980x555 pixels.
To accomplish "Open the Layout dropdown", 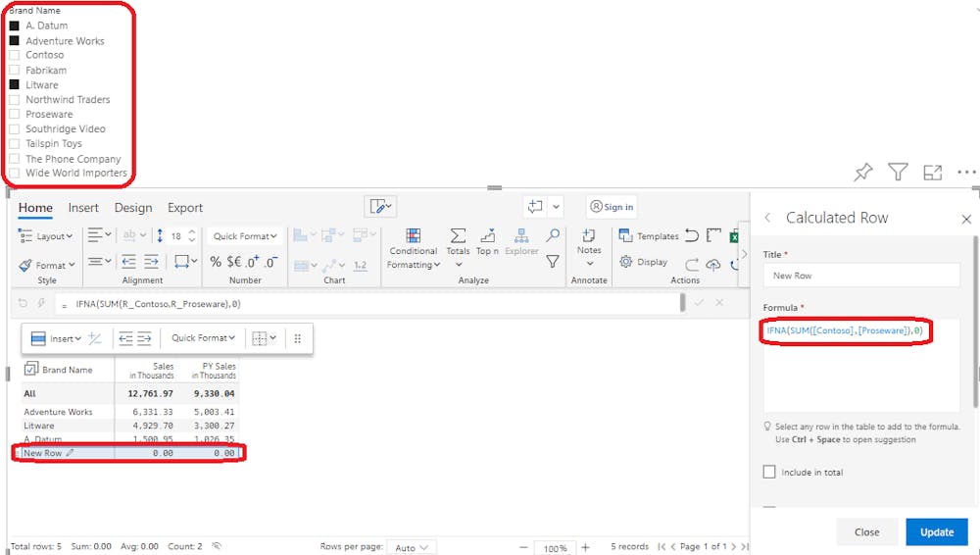I will [x=46, y=236].
